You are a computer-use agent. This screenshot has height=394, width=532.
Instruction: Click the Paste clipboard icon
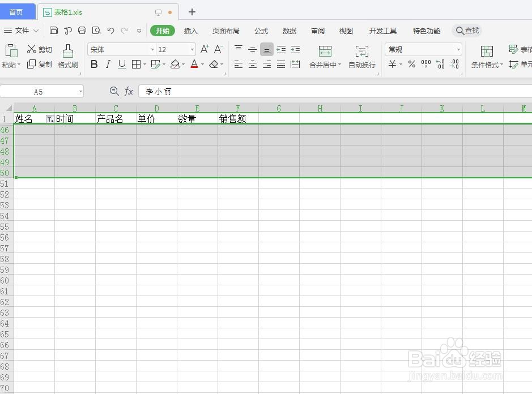click(11, 51)
